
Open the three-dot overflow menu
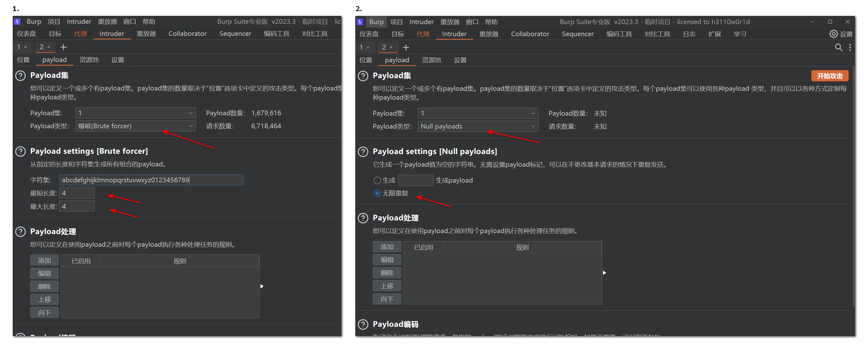click(850, 47)
